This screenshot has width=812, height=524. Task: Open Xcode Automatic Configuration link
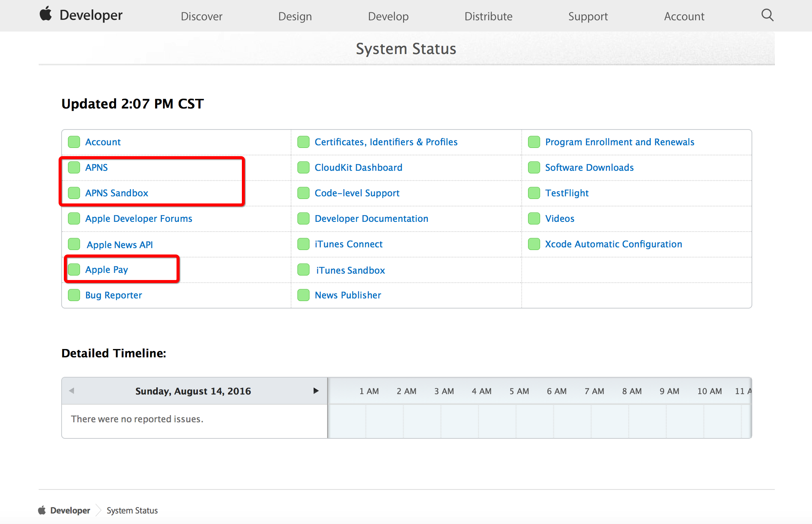(x=613, y=244)
